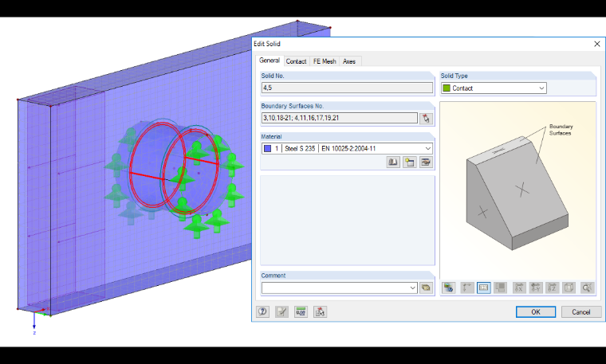606x364 pixels.
Task: Click the Cancel button
Action: point(580,312)
